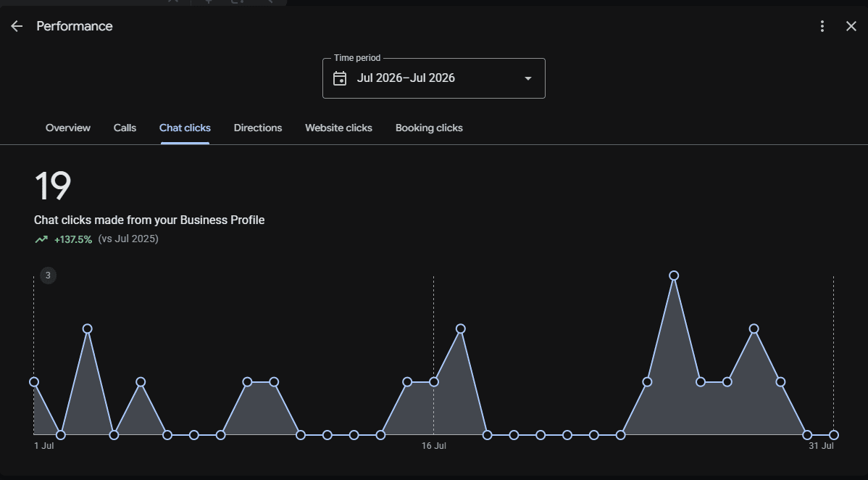
Task: Switch to the Booking clicks tab
Action: 429,128
